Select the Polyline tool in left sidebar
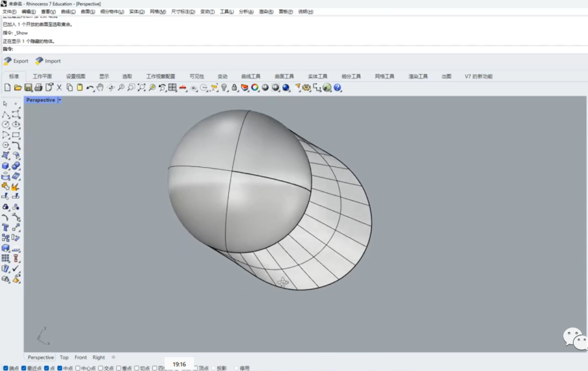 tap(6, 114)
